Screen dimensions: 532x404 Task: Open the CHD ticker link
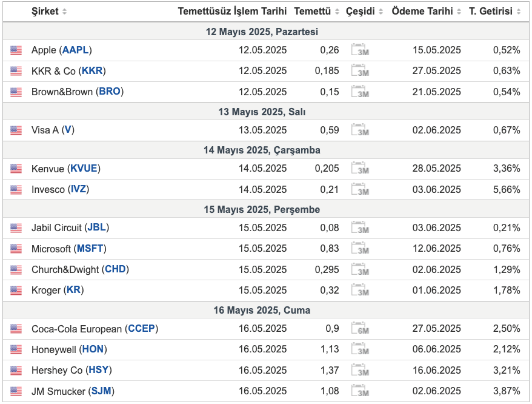[x=115, y=269]
